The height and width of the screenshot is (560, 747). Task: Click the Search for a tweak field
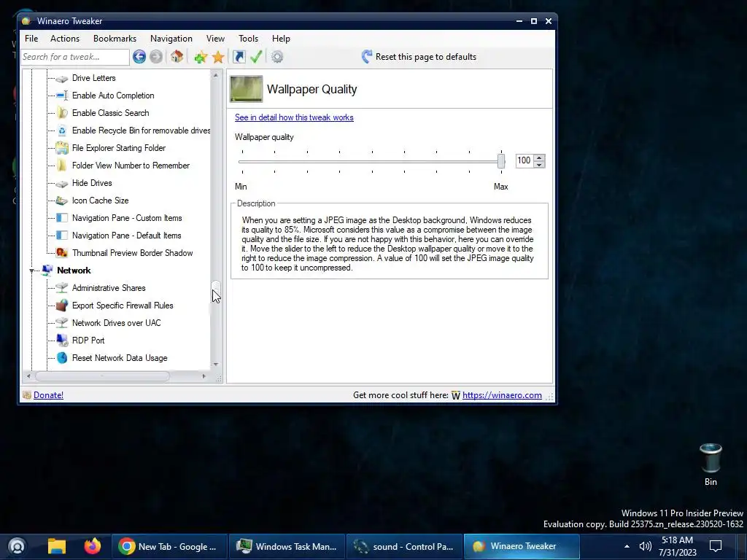pos(75,57)
